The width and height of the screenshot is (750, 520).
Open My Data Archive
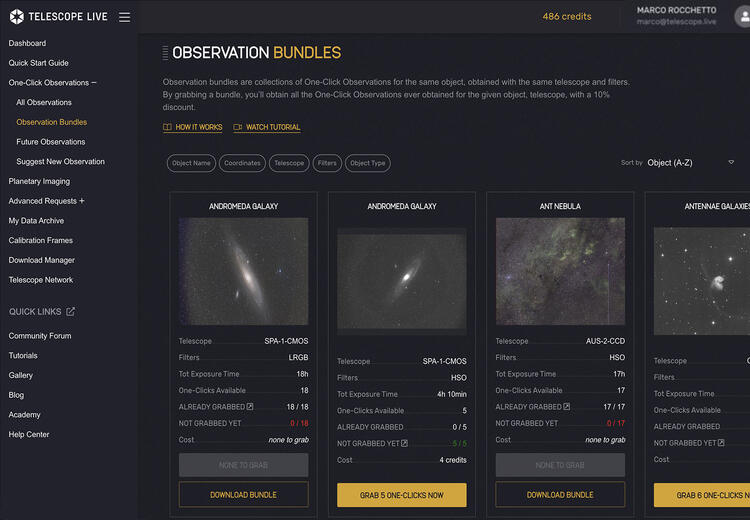(x=36, y=221)
